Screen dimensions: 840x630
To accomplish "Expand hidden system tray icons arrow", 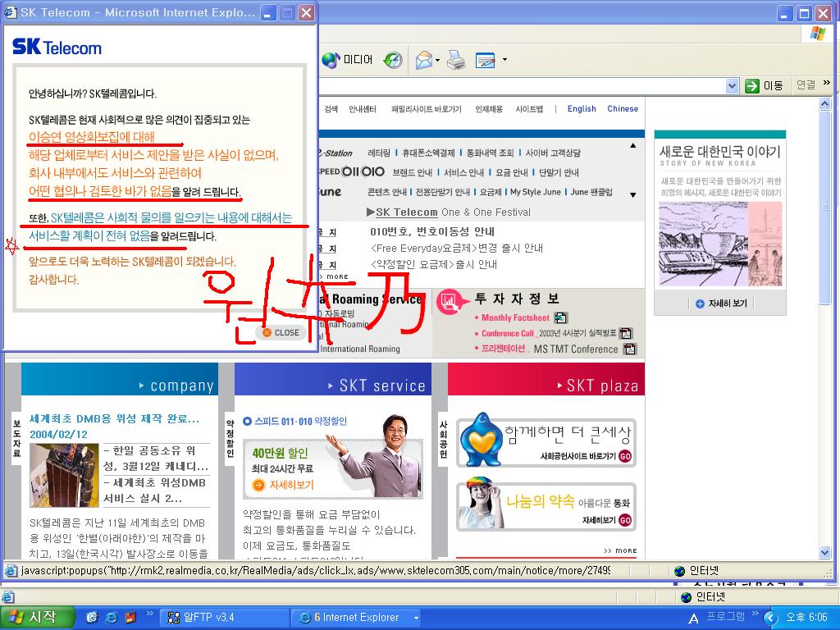I will pyautogui.click(x=769, y=619).
